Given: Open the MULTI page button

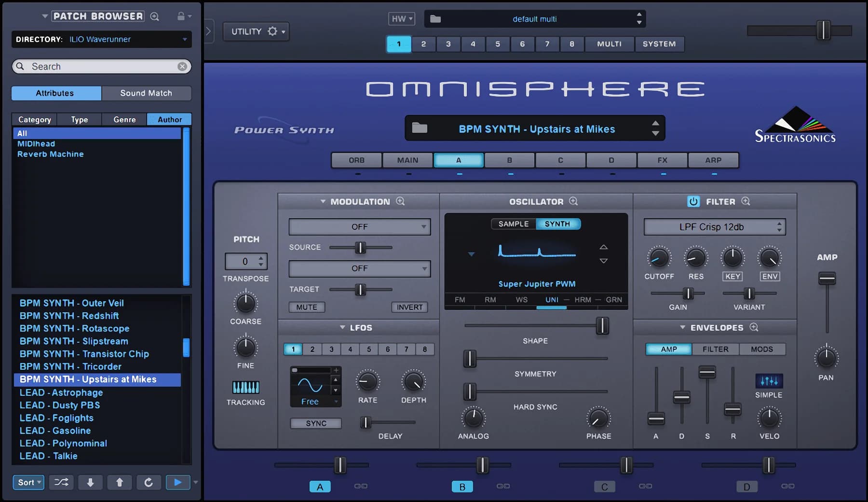Looking at the screenshot, I should click(609, 44).
